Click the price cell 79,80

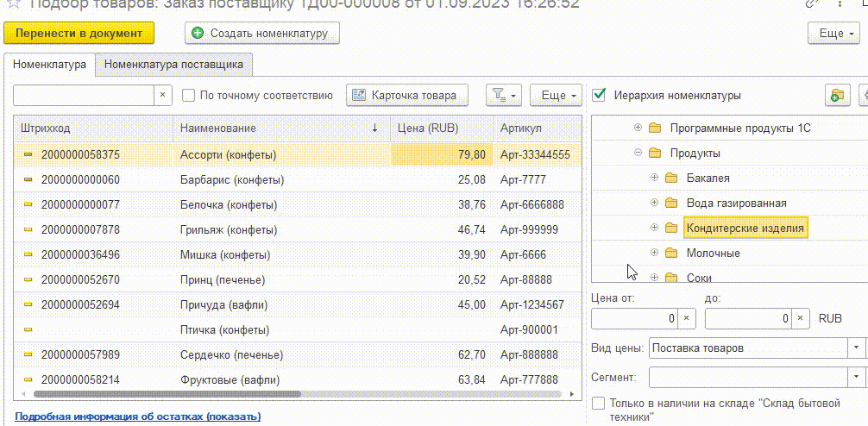(x=443, y=155)
